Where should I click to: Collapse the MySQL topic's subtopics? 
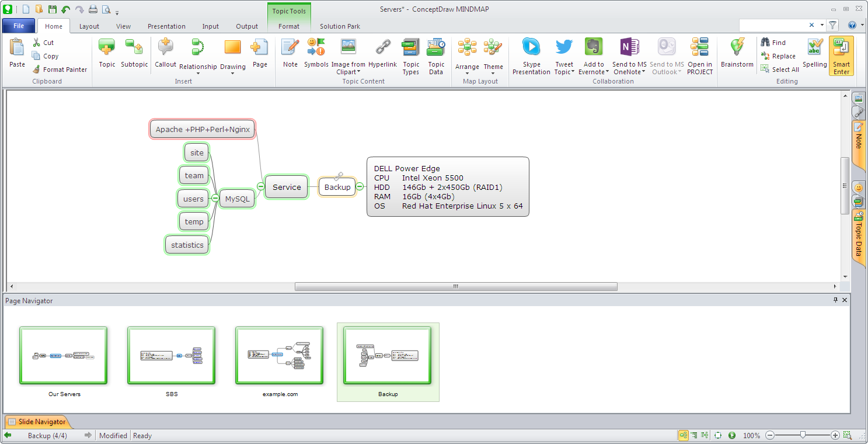215,198
